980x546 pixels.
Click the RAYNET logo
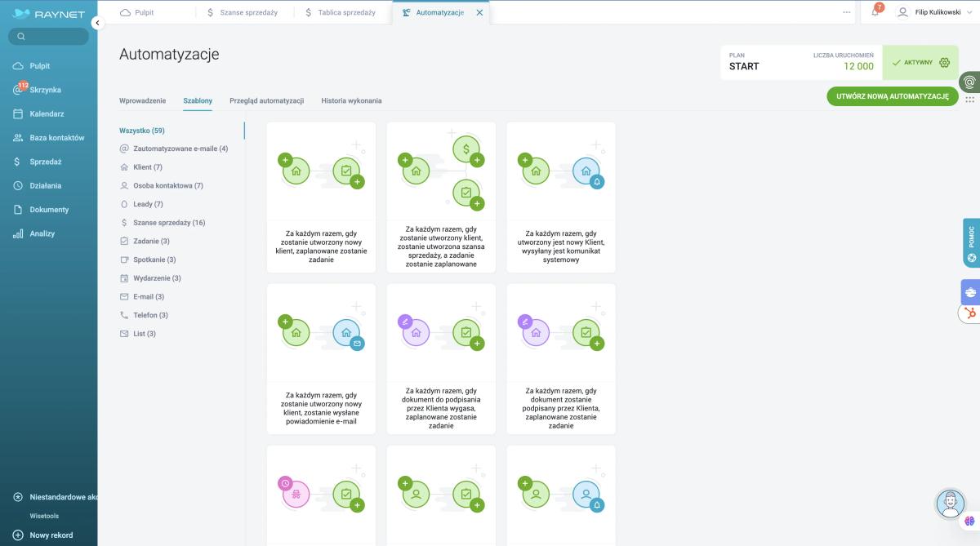click(48, 14)
